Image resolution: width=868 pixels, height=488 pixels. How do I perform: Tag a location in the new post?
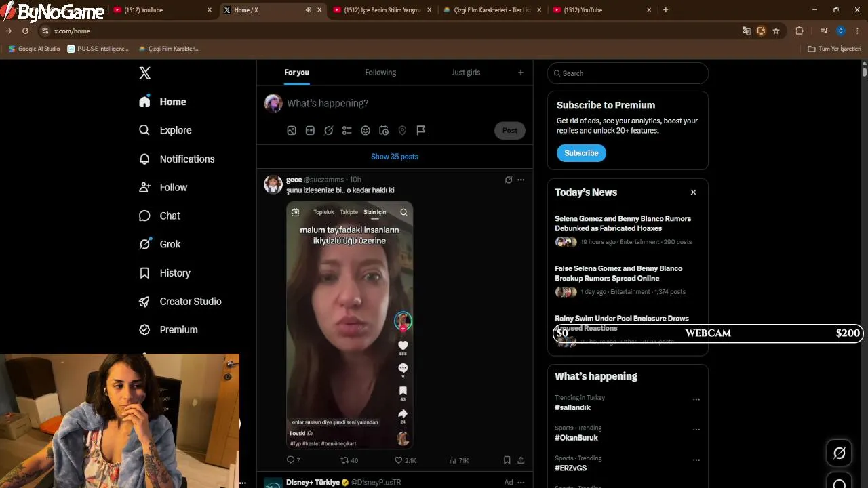(x=402, y=130)
